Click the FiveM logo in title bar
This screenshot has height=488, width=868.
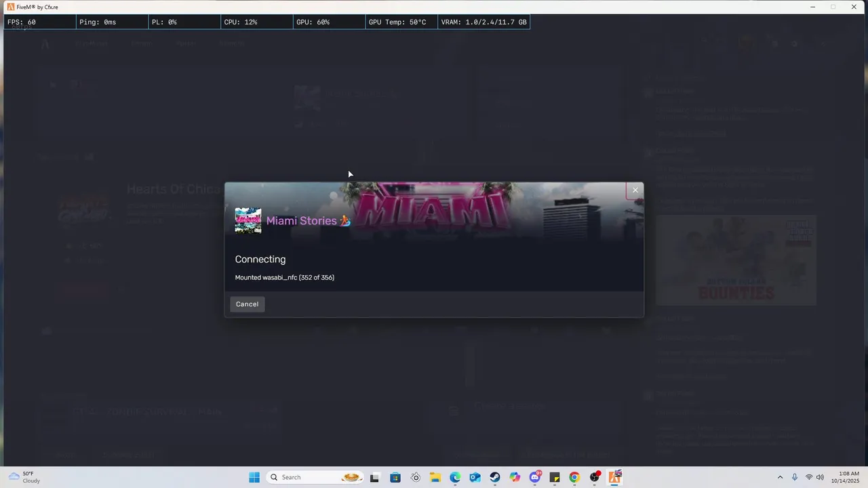(11, 7)
